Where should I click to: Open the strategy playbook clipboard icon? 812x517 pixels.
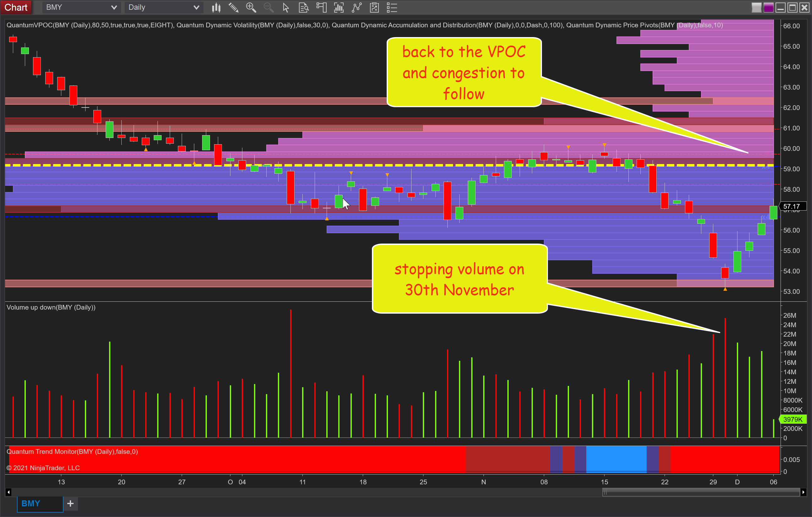[374, 8]
